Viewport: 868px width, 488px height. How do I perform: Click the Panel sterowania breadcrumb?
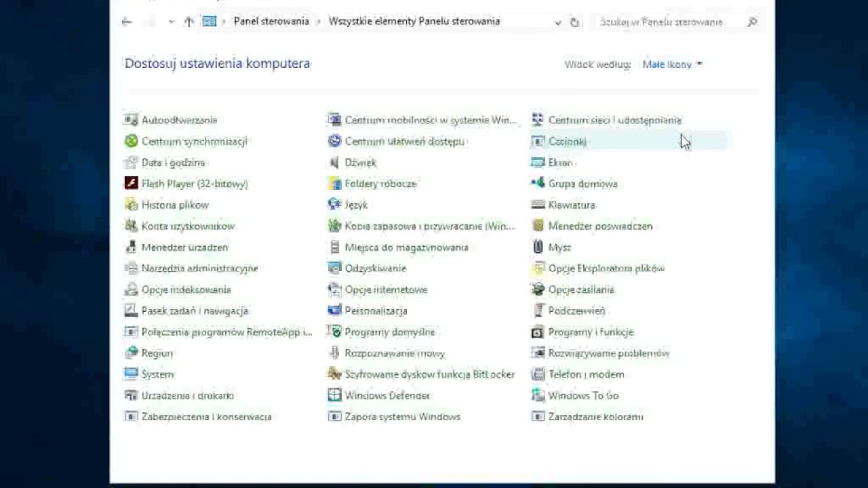coord(271,22)
